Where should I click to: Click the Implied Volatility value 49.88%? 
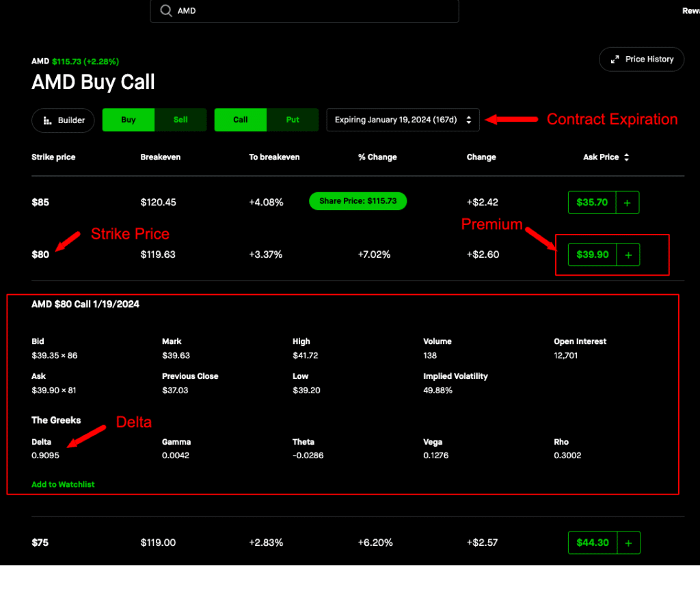[x=437, y=391]
